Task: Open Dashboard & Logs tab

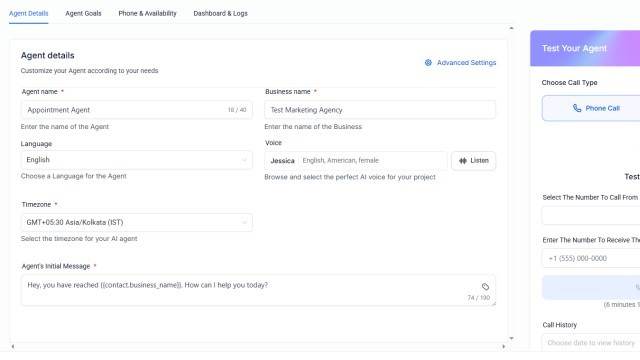Action: (220, 13)
